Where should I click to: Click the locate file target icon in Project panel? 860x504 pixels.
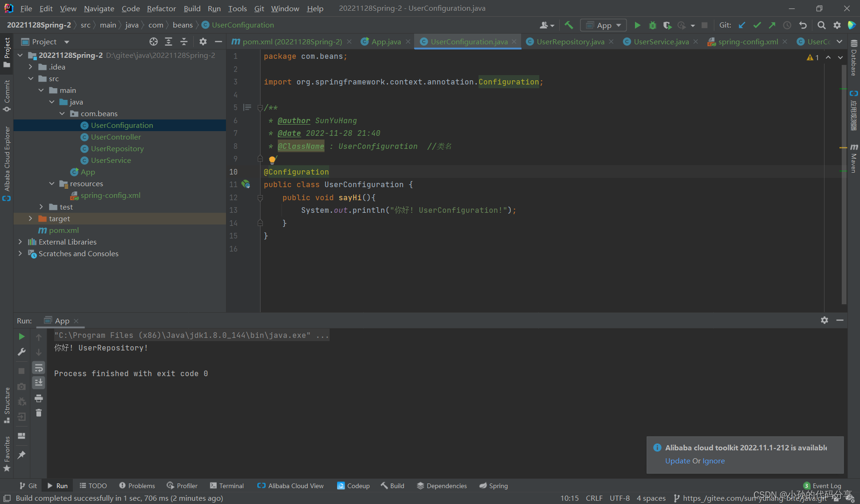pos(154,42)
